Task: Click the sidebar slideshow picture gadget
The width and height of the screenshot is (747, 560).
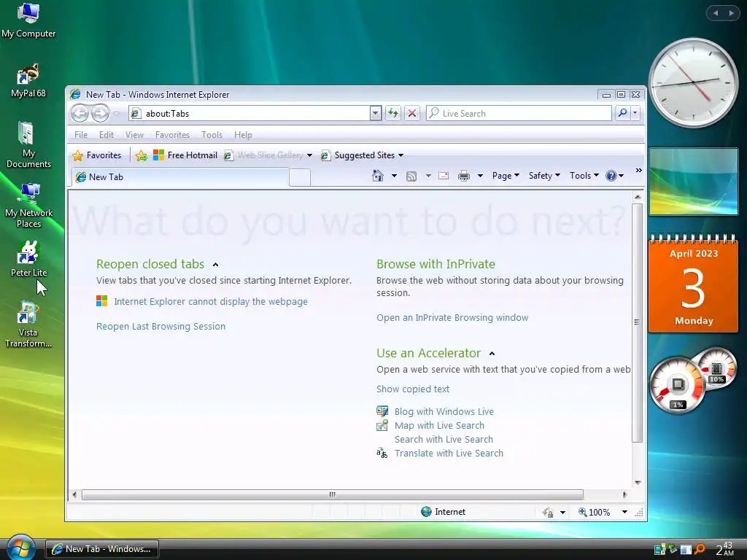Action: click(x=693, y=182)
